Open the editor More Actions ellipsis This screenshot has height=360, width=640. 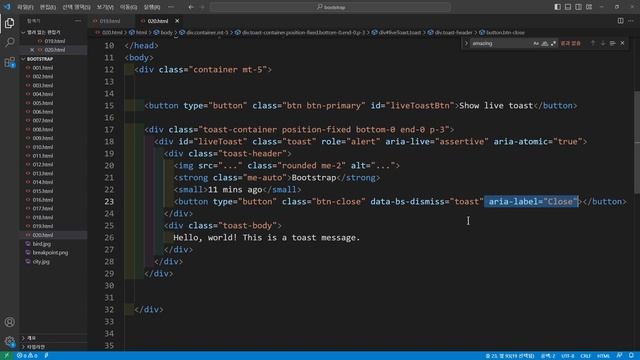[631, 20]
